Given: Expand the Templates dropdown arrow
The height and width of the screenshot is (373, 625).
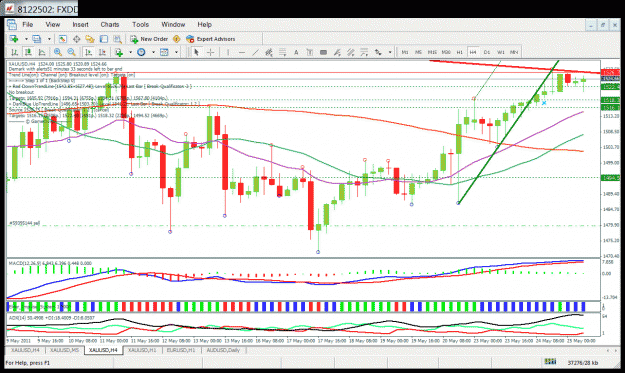Looking at the screenshot, I should click(x=176, y=52).
